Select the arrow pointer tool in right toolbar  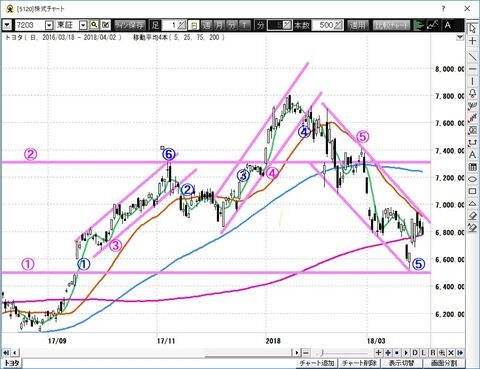(x=472, y=29)
